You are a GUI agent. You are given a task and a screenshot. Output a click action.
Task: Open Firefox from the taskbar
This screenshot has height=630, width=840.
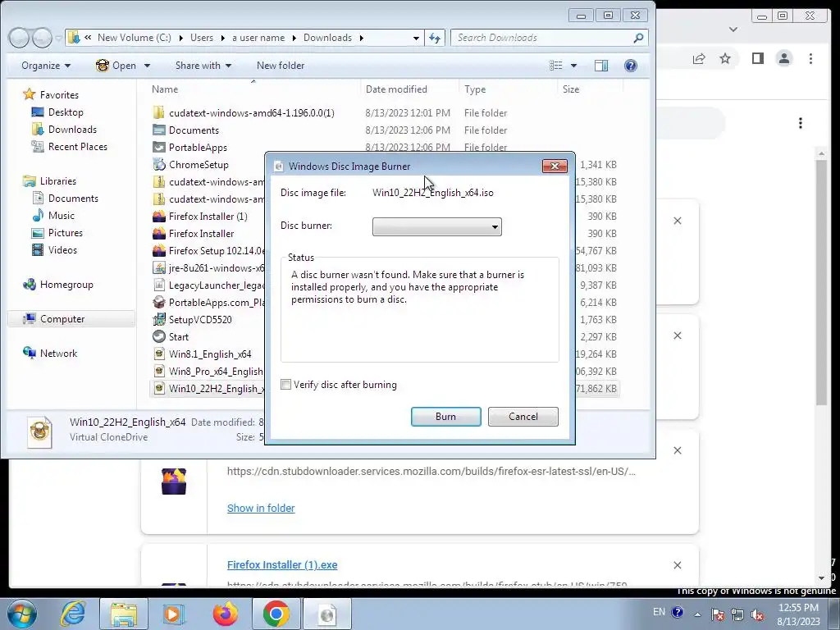coord(226,614)
